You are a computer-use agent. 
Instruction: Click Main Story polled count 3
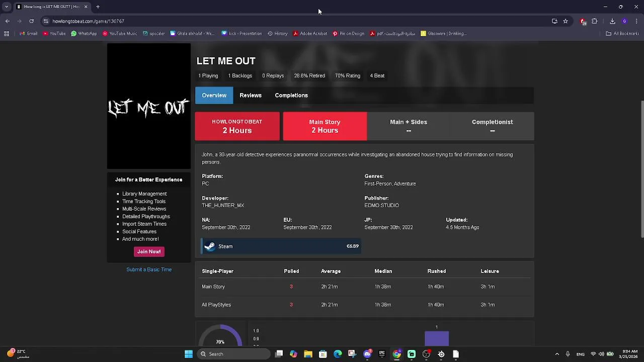[x=291, y=287]
